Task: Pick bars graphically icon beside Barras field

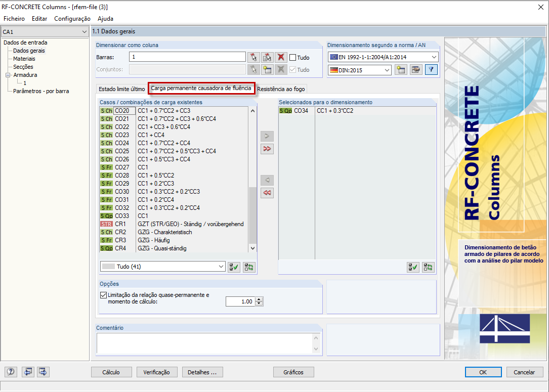Action: click(x=254, y=57)
